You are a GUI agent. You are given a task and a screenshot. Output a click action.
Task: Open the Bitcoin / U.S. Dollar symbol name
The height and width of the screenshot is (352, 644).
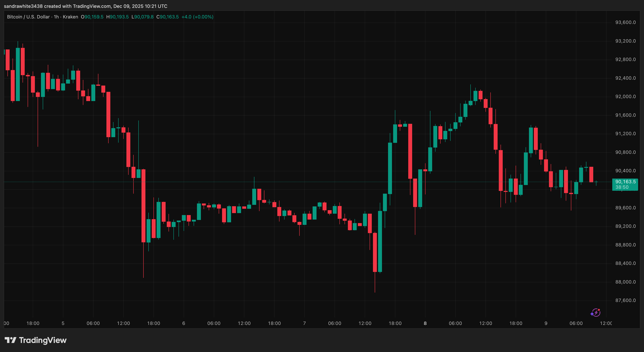pyautogui.click(x=28, y=17)
